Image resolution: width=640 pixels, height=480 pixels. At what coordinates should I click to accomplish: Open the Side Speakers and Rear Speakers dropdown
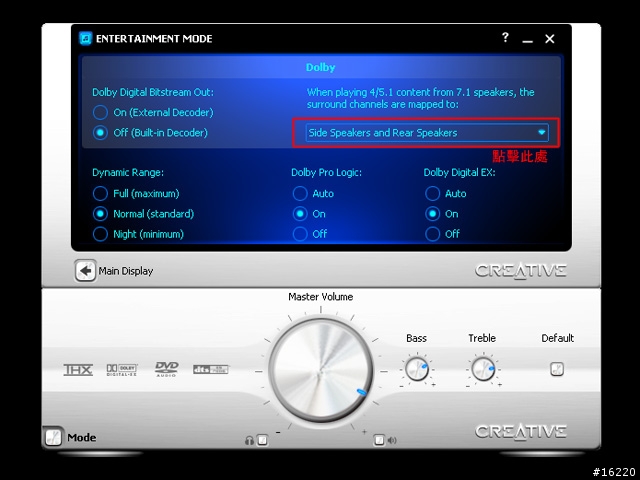pyautogui.click(x=427, y=133)
